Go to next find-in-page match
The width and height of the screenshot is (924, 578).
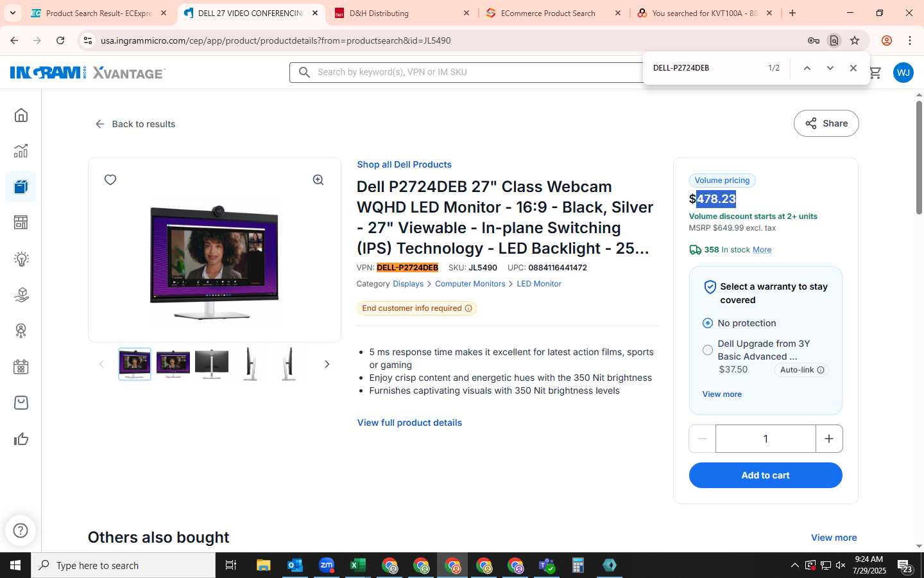830,68
